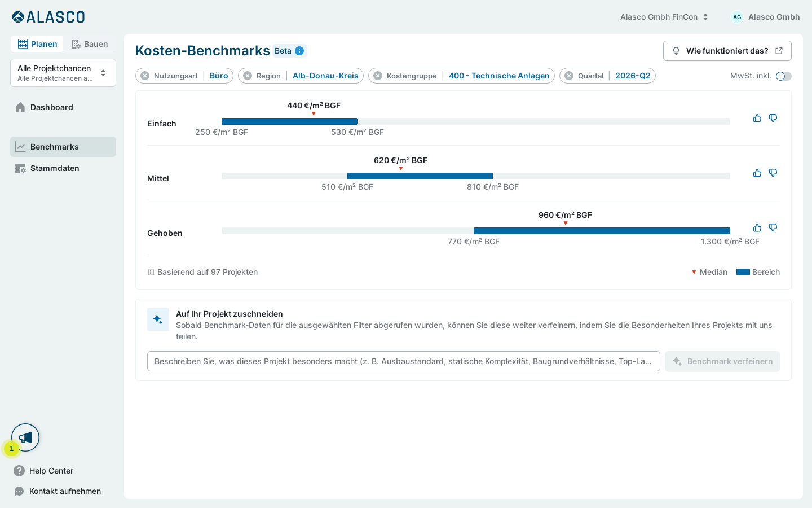Click the Beta info icon
The height and width of the screenshot is (508, 812).
click(299, 51)
